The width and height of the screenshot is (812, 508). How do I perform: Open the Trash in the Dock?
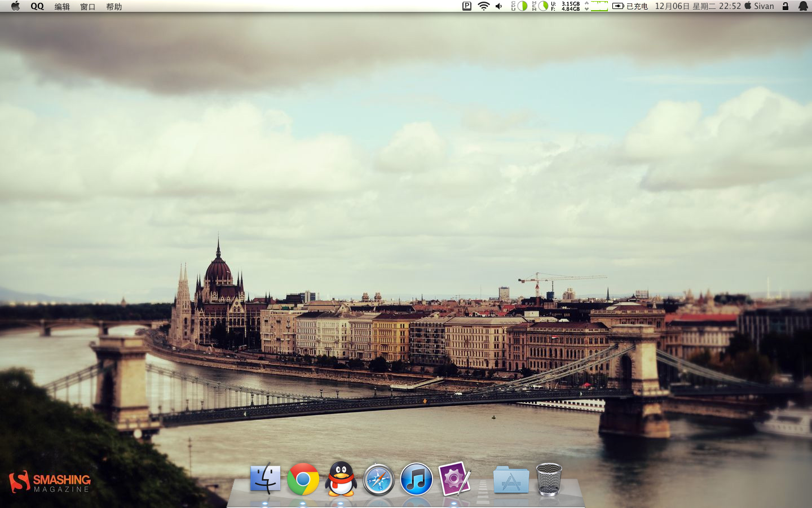549,479
